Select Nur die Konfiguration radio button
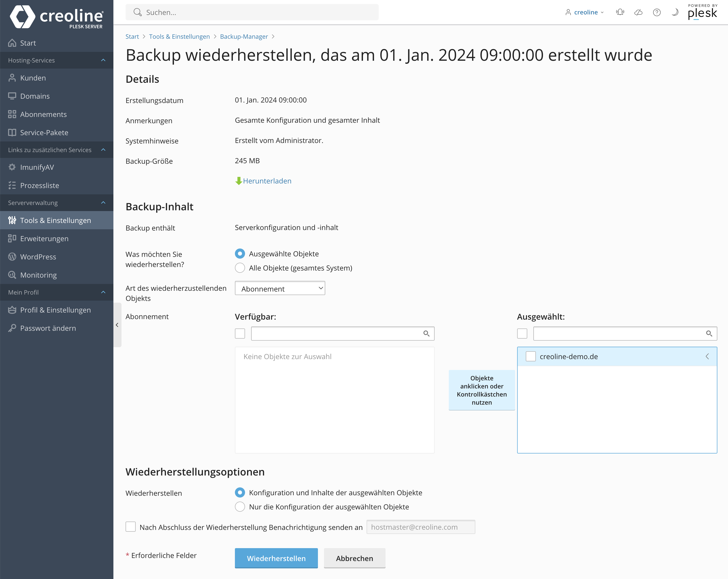 tap(240, 507)
